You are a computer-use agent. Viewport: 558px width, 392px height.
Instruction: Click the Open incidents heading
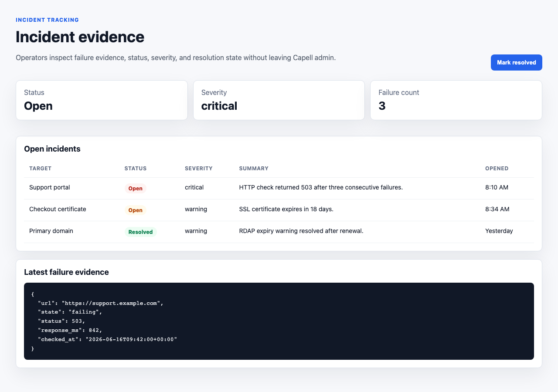click(52, 149)
